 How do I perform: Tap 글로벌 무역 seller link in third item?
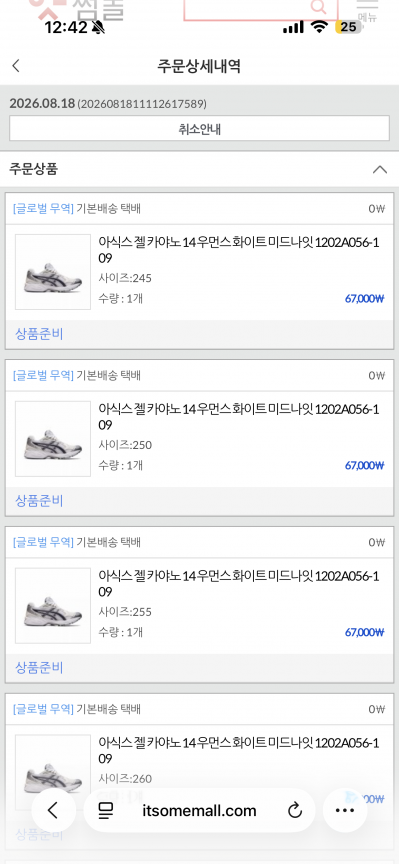(43, 542)
